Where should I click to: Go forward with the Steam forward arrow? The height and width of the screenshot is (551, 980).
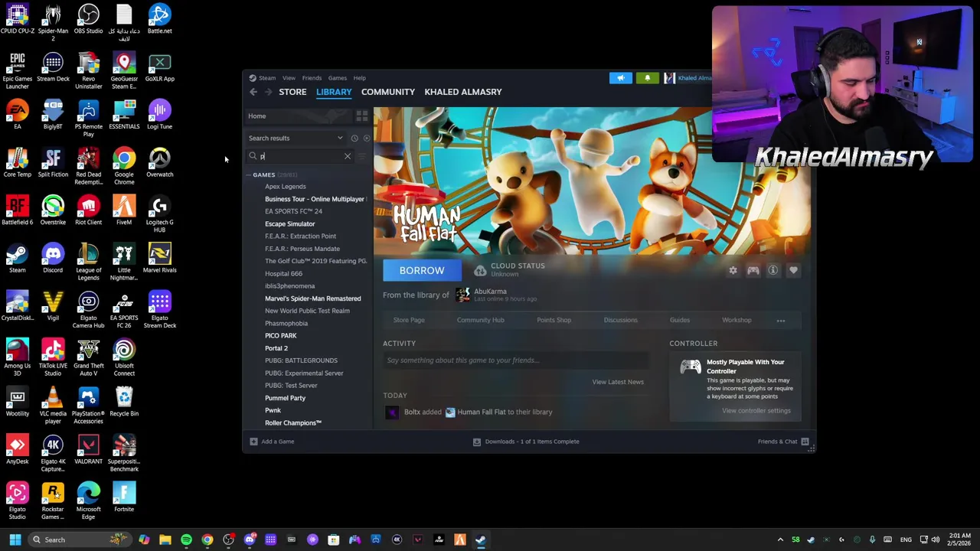coord(268,92)
